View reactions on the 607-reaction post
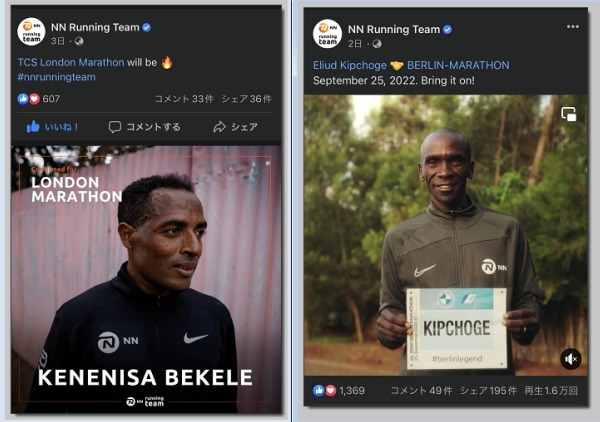Image resolution: width=600 pixels, height=422 pixels. tap(39, 99)
